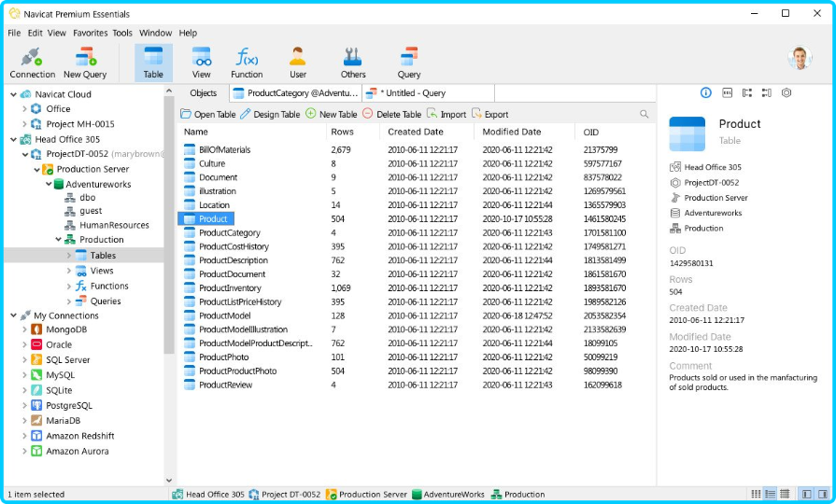Click the navigation tree vertical scrollbar
The width and height of the screenshot is (836, 504).
click(169, 233)
